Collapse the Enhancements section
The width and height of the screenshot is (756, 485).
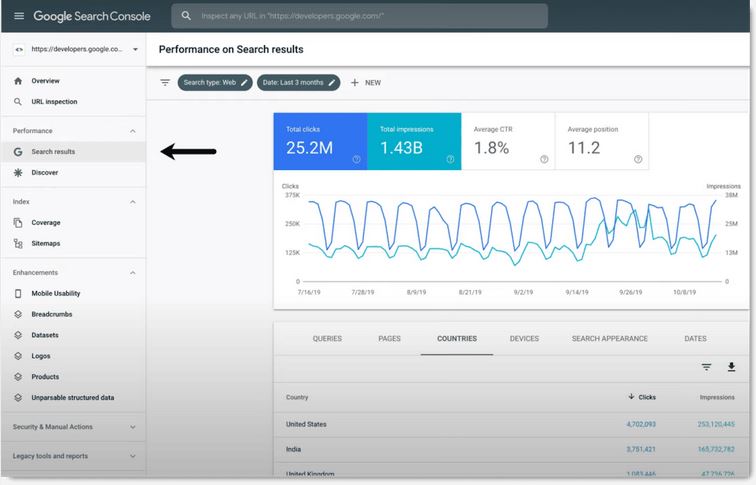(133, 273)
